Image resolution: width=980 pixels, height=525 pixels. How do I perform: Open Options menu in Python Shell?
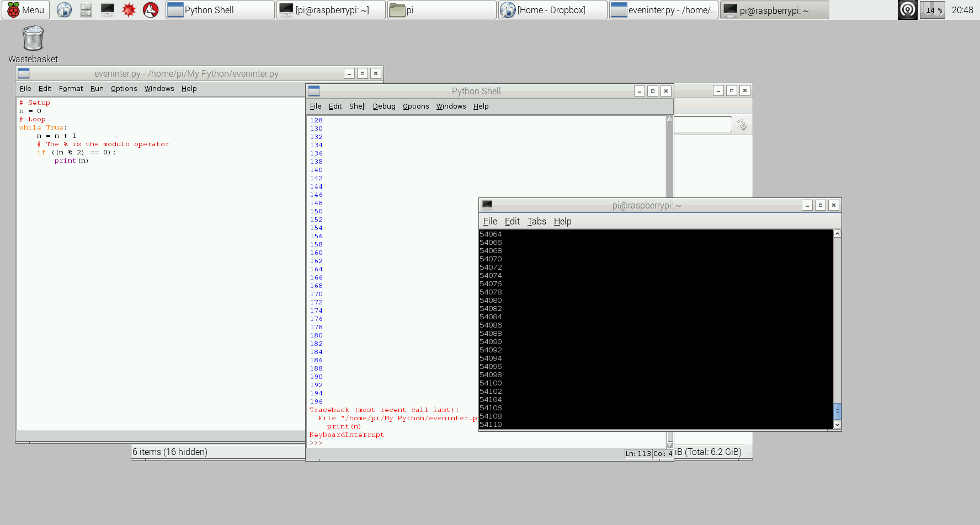click(x=416, y=106)
